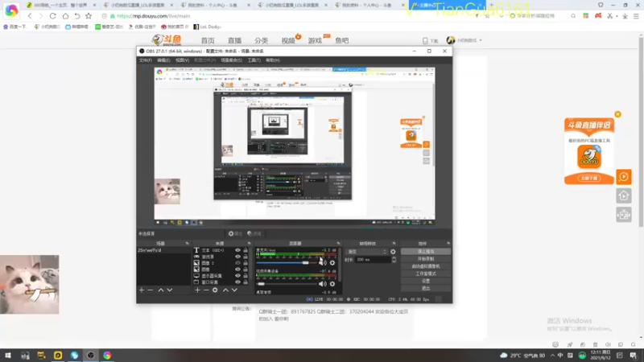Open the controls panel dock menu icon

(448, 244)
